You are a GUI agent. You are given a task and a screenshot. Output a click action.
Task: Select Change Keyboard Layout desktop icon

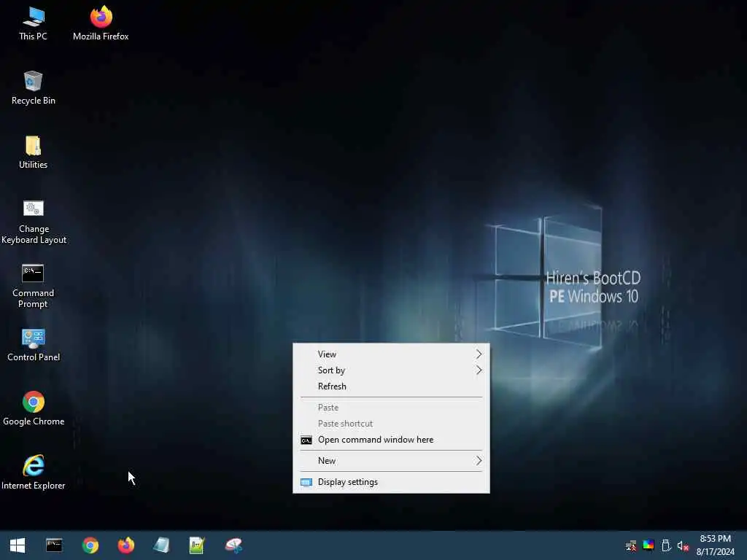point(34,222)
